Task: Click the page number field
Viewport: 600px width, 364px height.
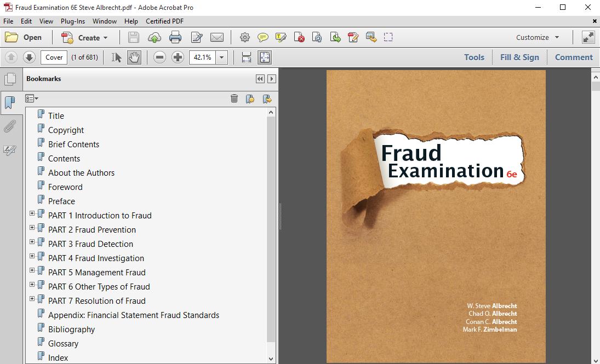Action: (54, 57)
